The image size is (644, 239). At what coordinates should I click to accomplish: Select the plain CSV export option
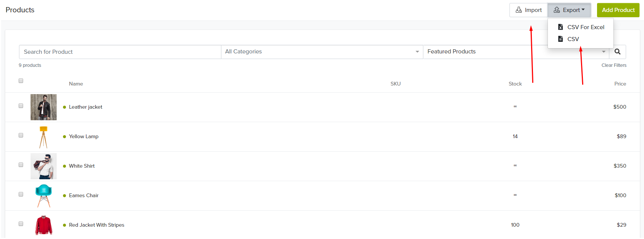(573, 39)
